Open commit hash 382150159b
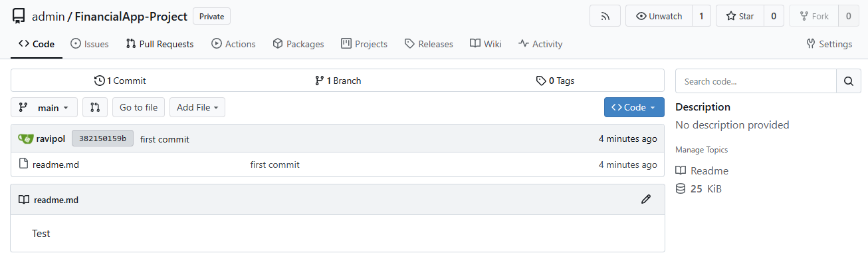The image size is (868, 269). pos(102,138)
